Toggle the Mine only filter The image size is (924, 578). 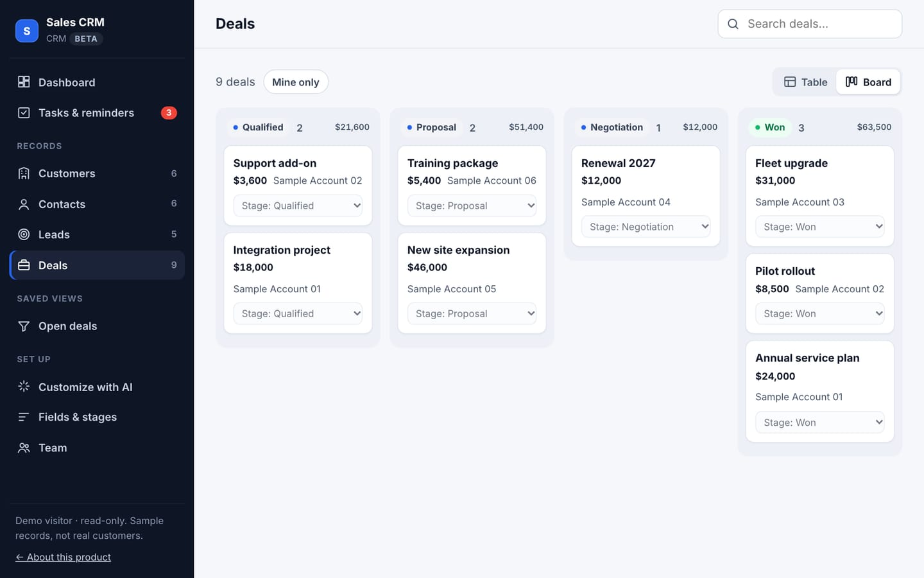[x=296, y=82]
